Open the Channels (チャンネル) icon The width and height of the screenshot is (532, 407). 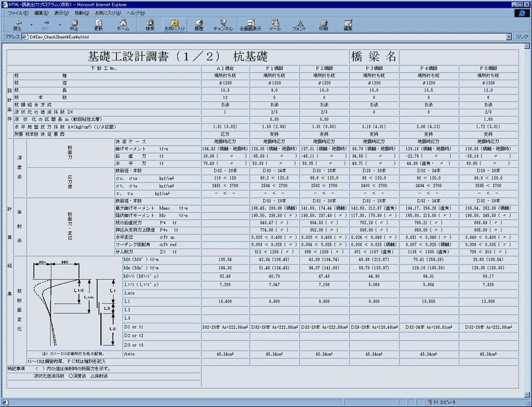pos(223,25)
